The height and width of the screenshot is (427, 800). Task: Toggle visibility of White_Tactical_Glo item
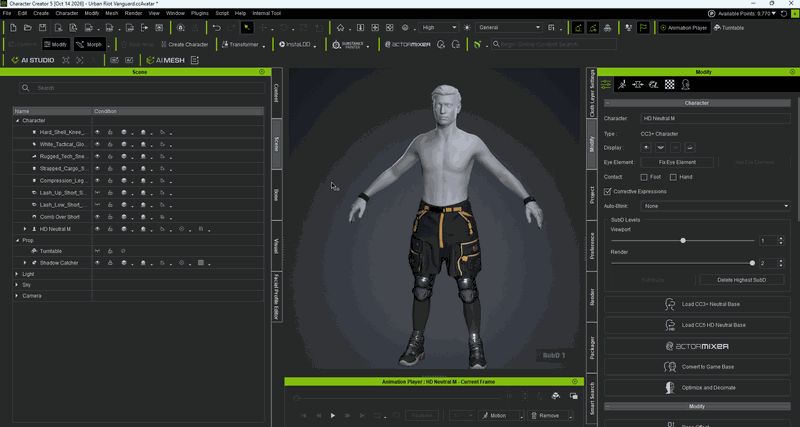(x=97, y=144)
